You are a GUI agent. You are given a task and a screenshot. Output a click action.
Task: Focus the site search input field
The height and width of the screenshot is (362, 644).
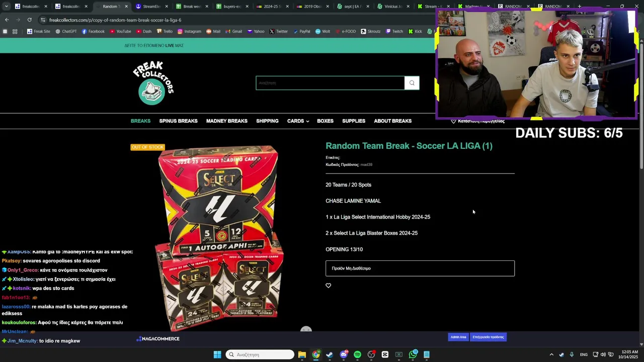(330, 83)
